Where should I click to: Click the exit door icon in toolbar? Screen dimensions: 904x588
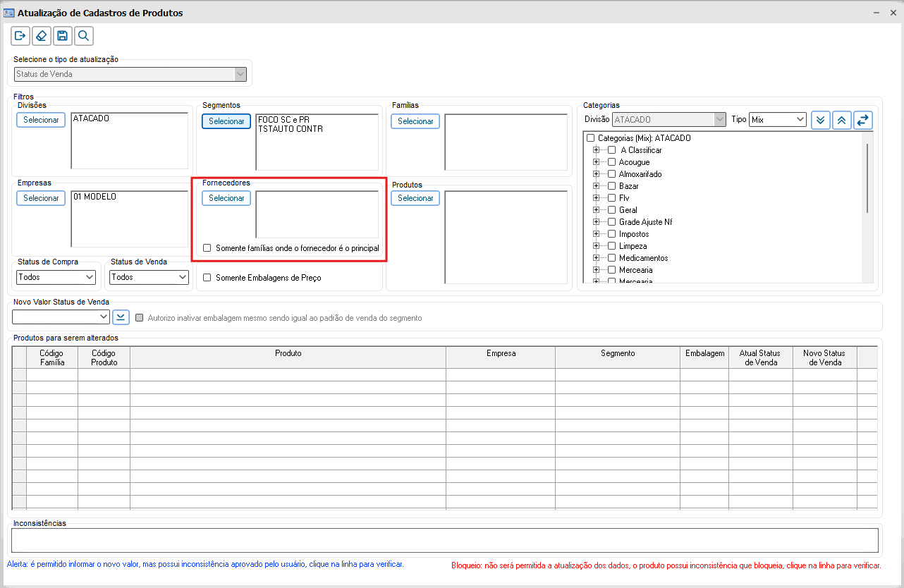tap(20, 36)
